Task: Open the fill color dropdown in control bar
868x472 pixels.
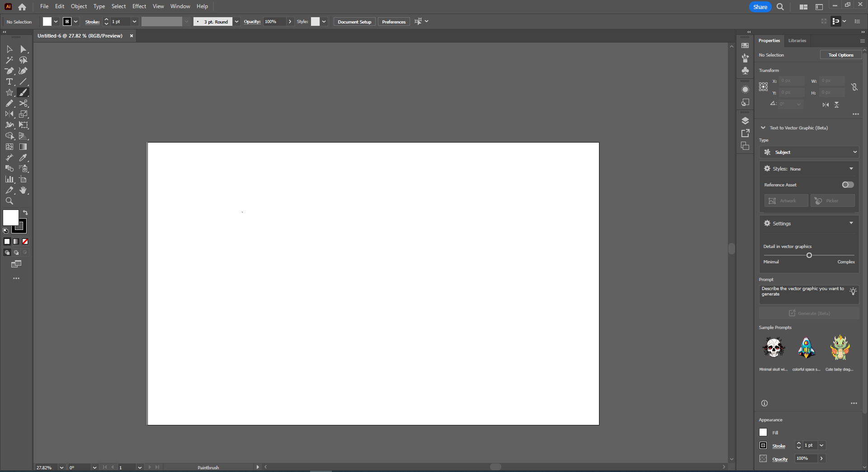Action: click(x=56, y=22)
